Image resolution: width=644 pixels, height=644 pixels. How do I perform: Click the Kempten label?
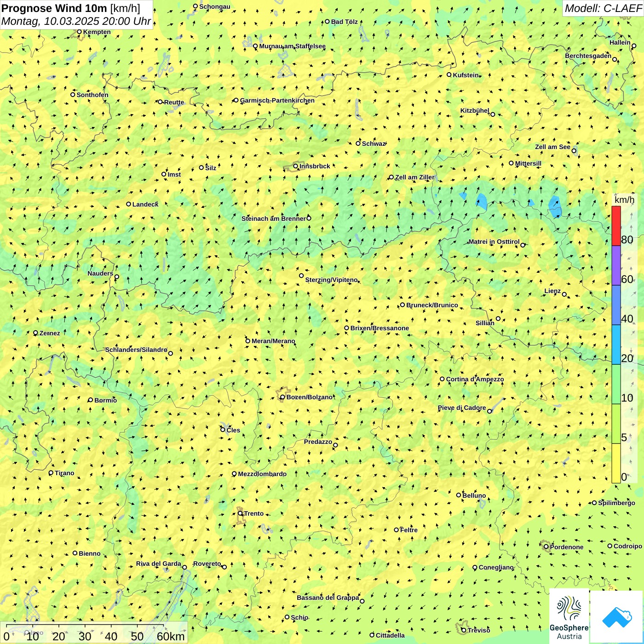point(97,32)
